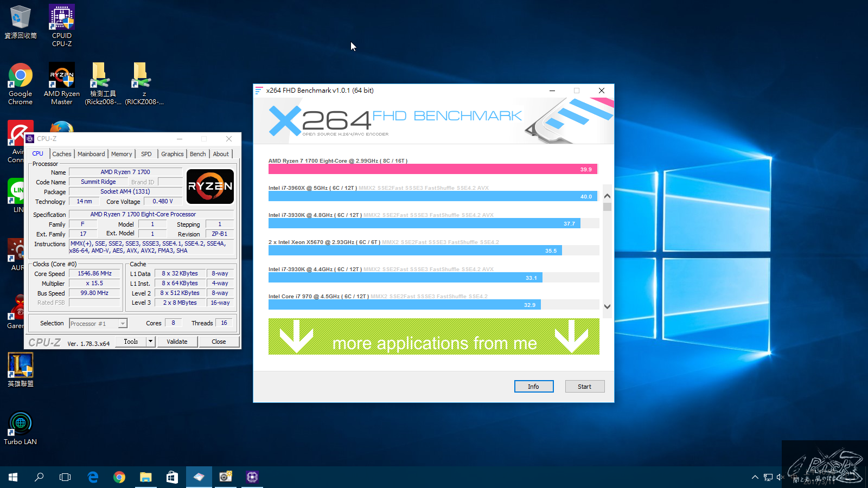The height and width of the screenshot is (488, 868).
Task: Open File Explorer from the taskbar
Action: coord(145,477)
